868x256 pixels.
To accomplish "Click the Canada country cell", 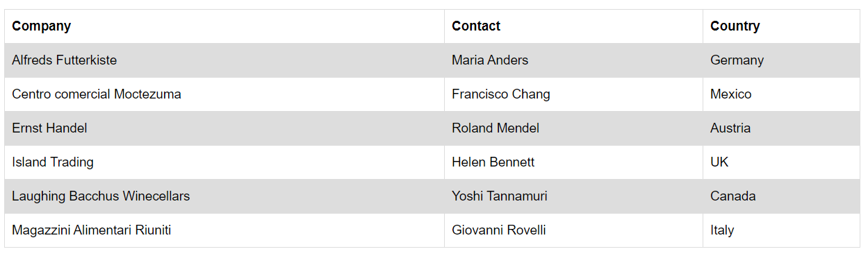I will [781, 196].
